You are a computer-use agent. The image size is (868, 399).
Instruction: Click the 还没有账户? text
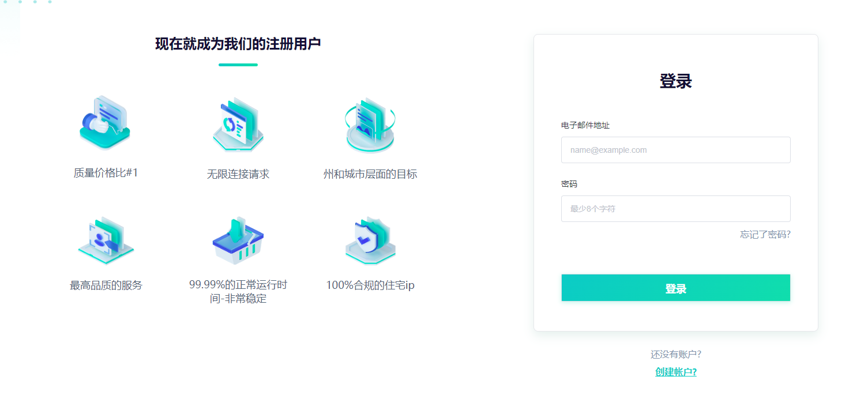675,355
